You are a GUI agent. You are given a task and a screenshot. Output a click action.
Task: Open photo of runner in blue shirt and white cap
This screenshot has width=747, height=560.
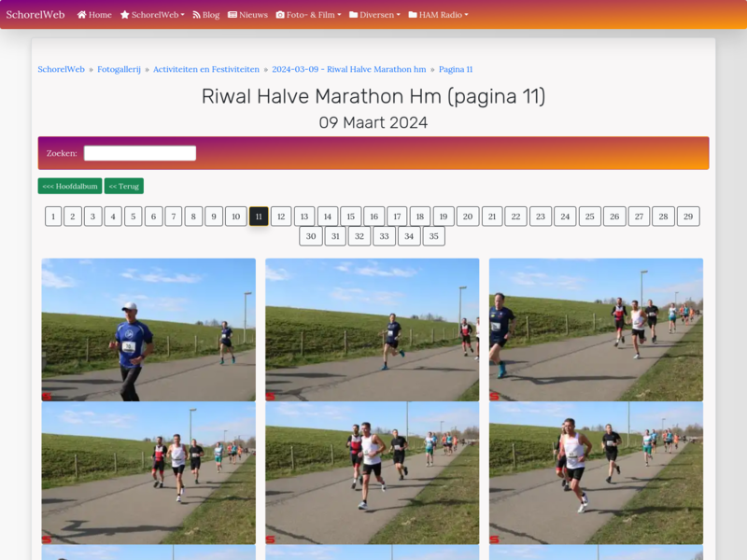click(x=148, y=329)
